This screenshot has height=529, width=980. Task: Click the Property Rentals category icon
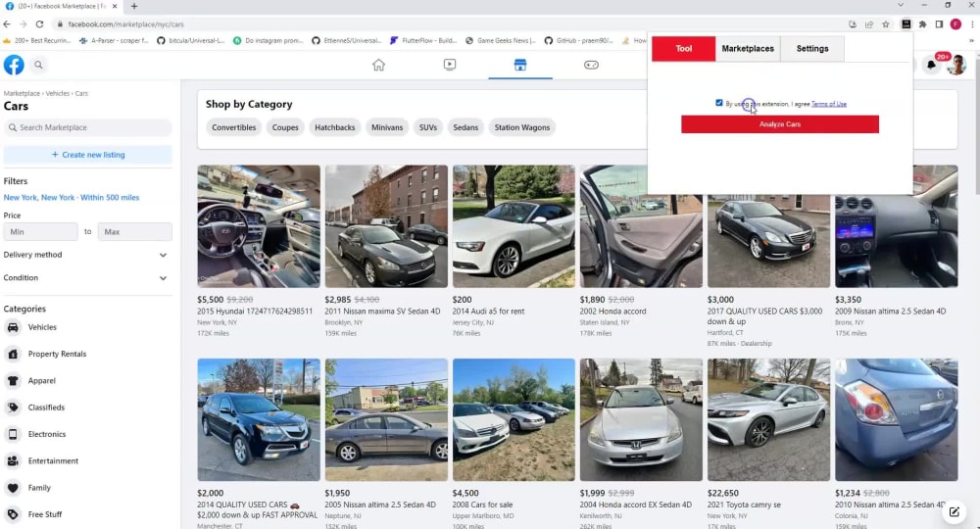tap(13, 354)
